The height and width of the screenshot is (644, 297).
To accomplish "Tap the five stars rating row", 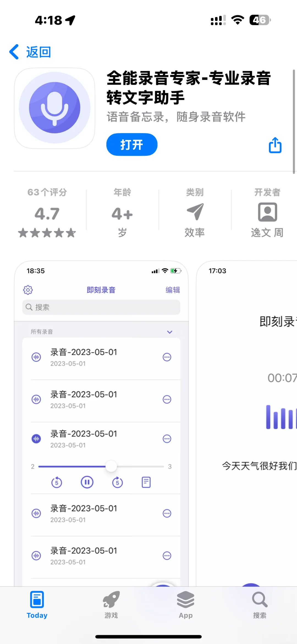I will tap(47, 233).
